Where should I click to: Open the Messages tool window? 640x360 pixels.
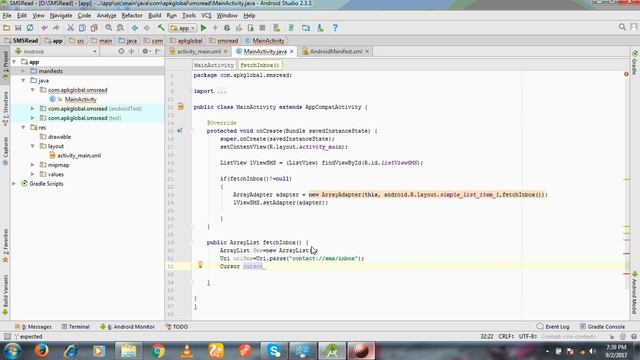coord(33,327)
